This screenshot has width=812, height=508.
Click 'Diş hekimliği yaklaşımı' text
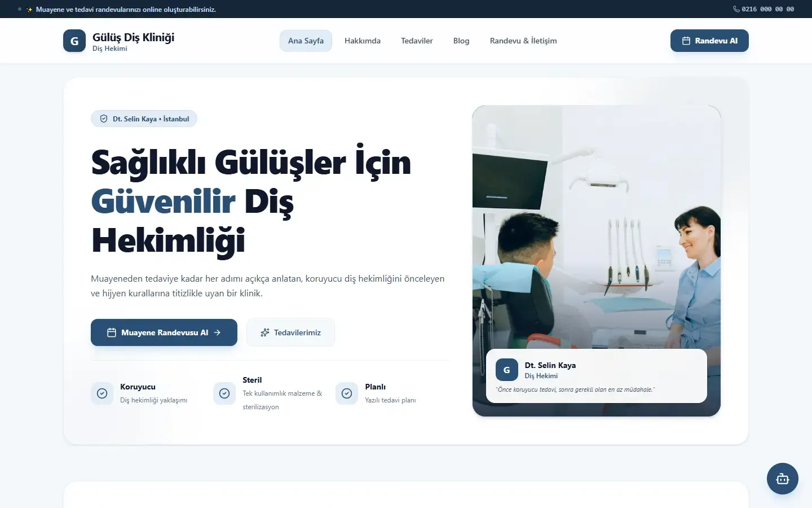tap(153, 400)
